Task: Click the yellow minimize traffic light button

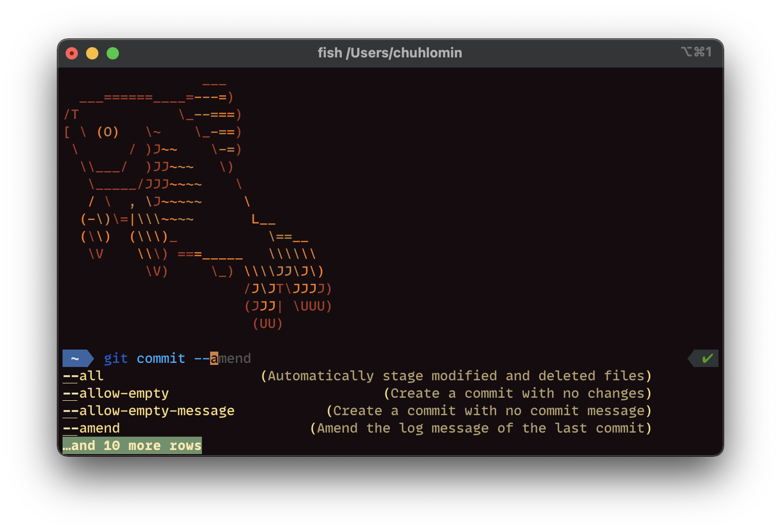Action: pyautogui.click(x=92, y=53)
